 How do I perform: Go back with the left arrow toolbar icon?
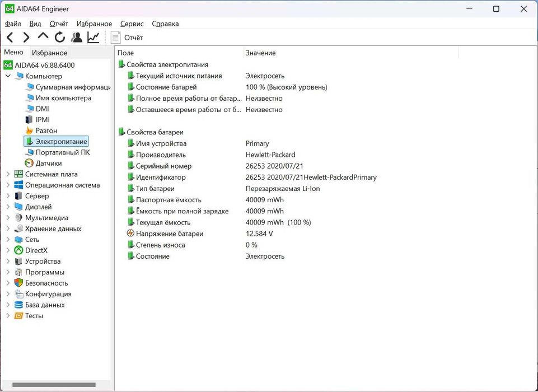pos(10,37)
